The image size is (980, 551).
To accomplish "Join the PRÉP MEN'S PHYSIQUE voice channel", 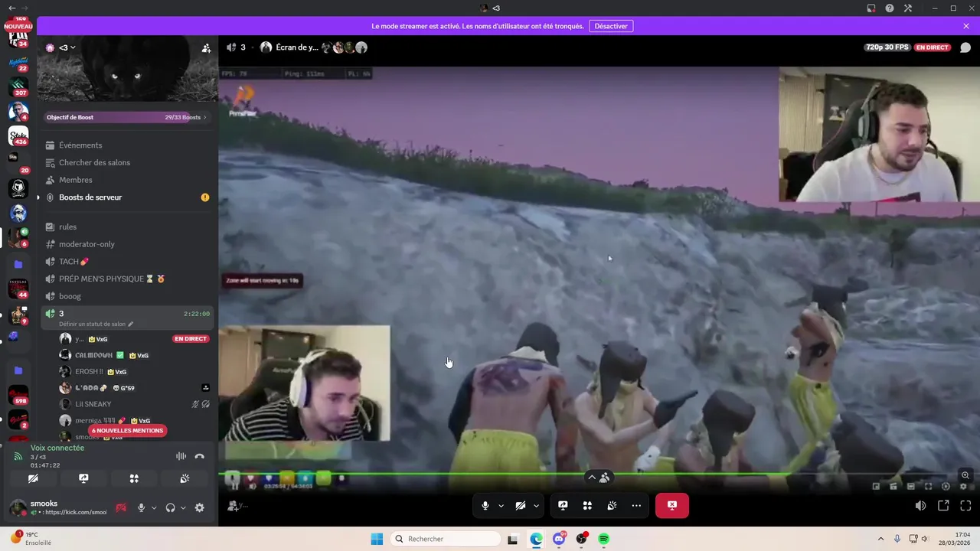I will click(127, 279).
